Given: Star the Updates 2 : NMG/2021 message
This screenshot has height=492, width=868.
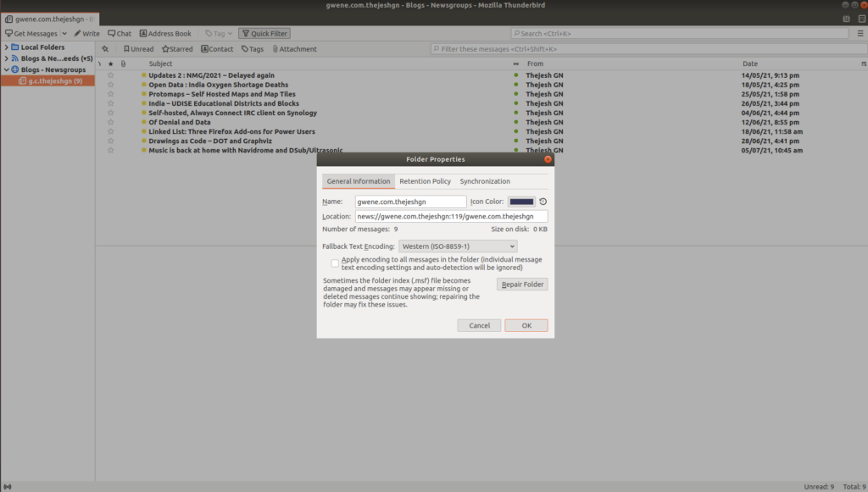Looking at the screenshot, I should click(111, 75).
